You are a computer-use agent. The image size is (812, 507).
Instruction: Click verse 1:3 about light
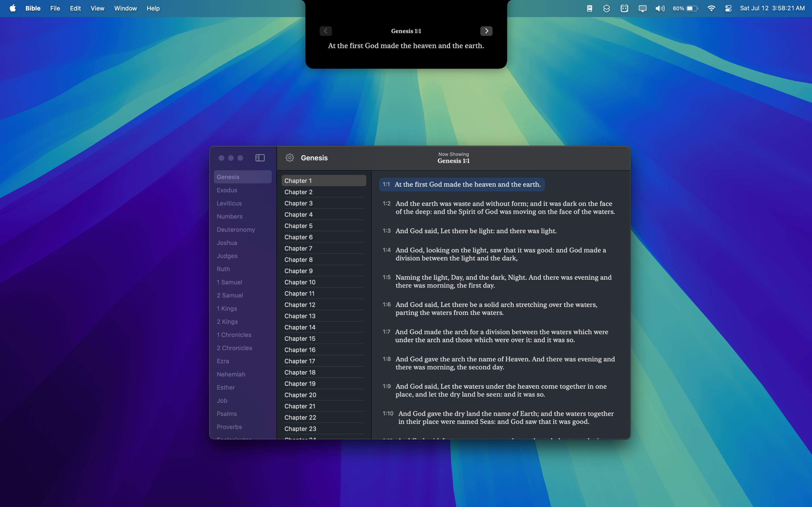coord(476,231)
